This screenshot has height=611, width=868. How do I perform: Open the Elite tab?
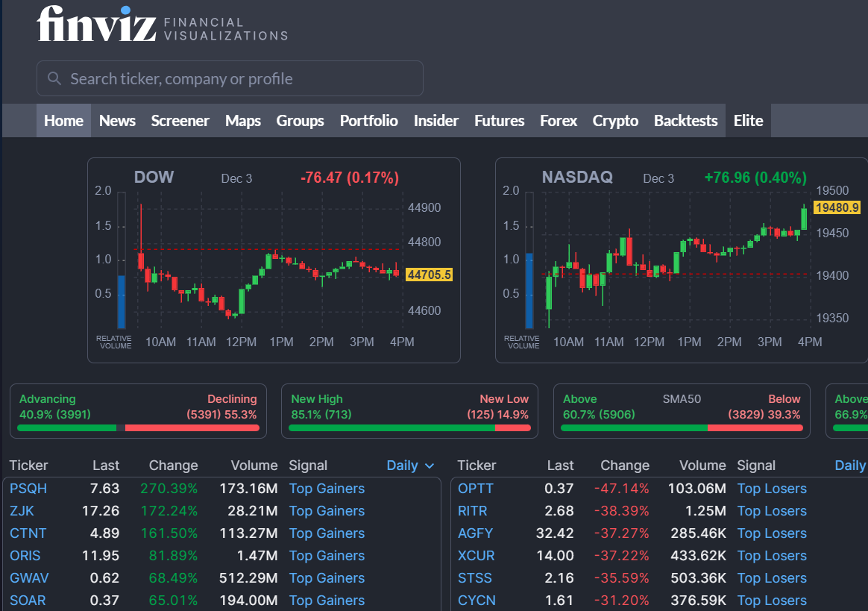(749, 120)
